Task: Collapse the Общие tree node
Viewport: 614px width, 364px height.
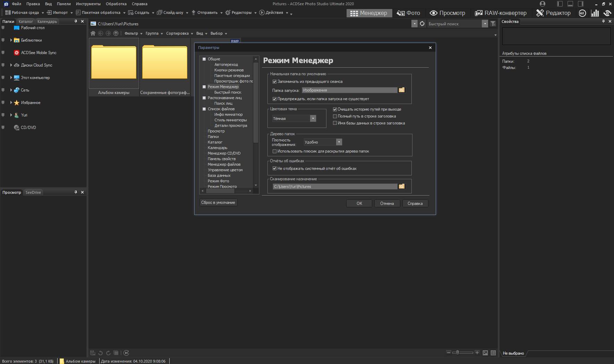Action: [x=204, y=59]
